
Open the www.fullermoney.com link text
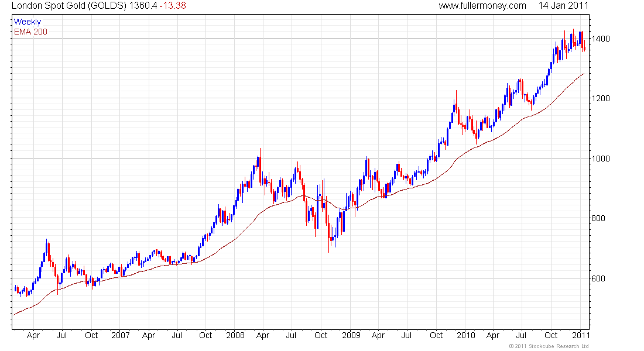coord(482,6)
